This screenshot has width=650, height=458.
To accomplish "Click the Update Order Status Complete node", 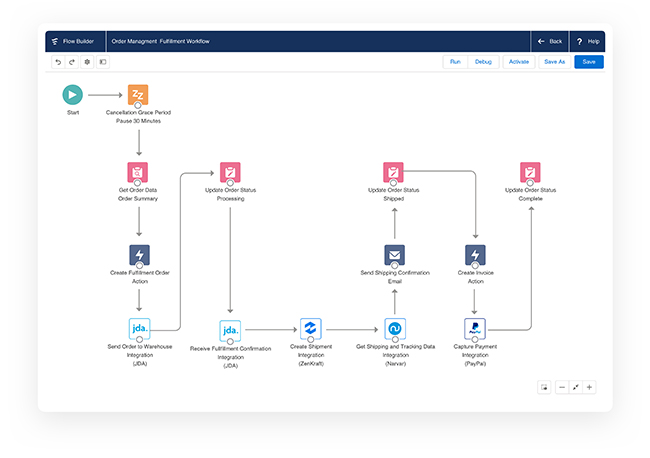I will pyautogui.click(x=530, y=172).
